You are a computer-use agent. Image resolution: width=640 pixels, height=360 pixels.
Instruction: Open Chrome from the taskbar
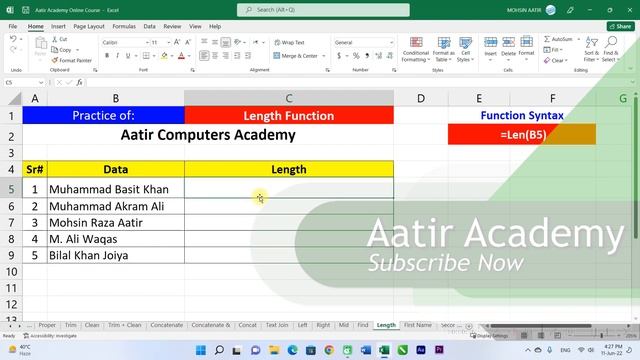[329, 350]
